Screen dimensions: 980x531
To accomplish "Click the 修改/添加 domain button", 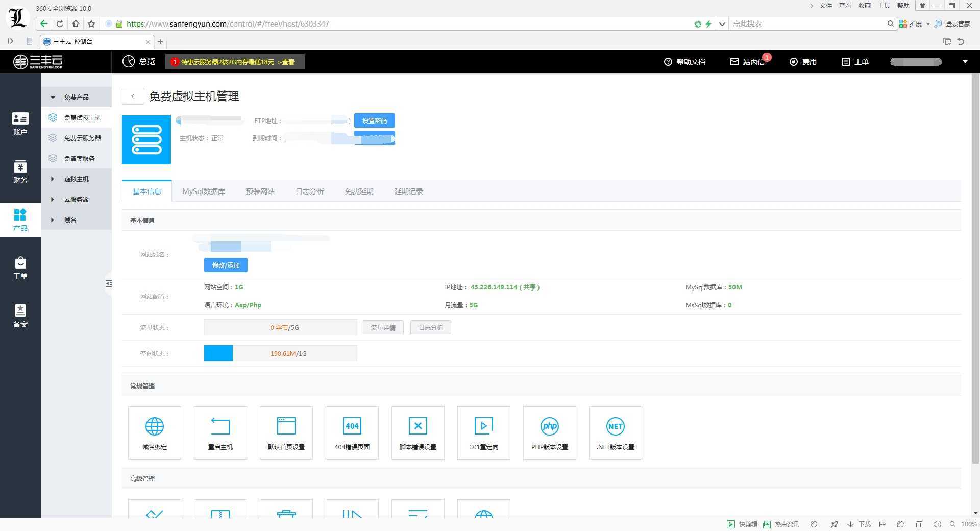I will tap(226, 265).
